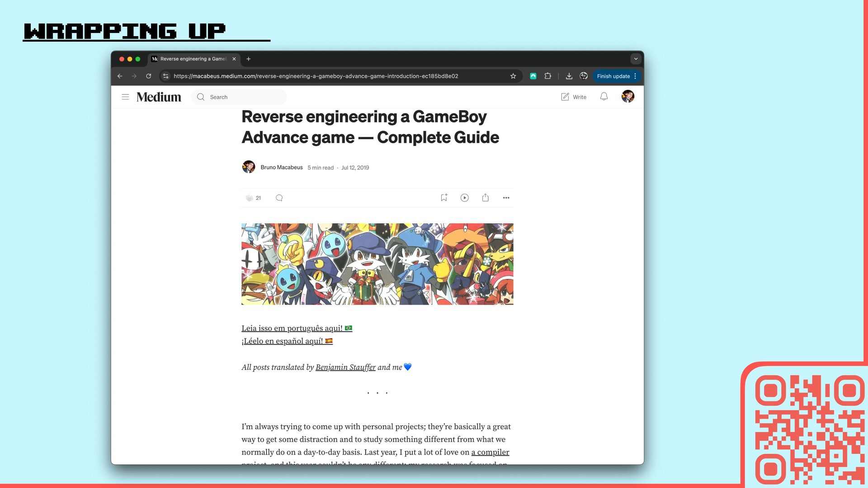Image resolution: width=868 pixels, height=488 pixels.
Task: Open the Chrome downloads icon
Action: coord(569,76)
